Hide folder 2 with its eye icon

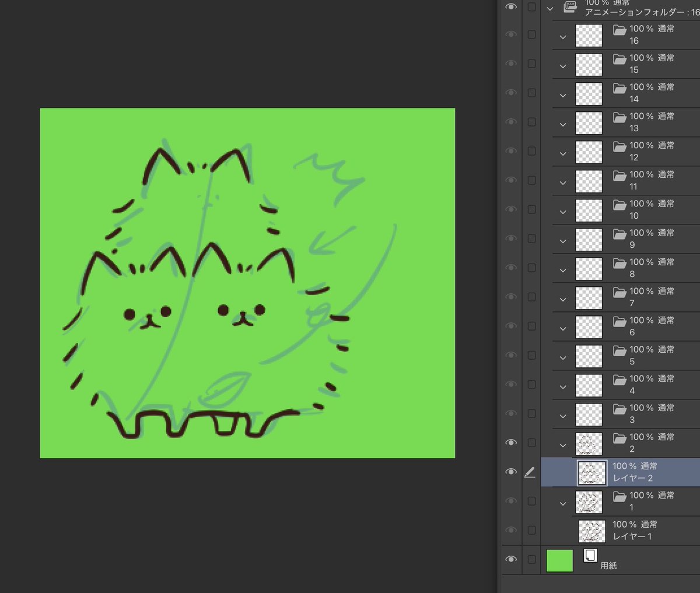coord(511,443)
